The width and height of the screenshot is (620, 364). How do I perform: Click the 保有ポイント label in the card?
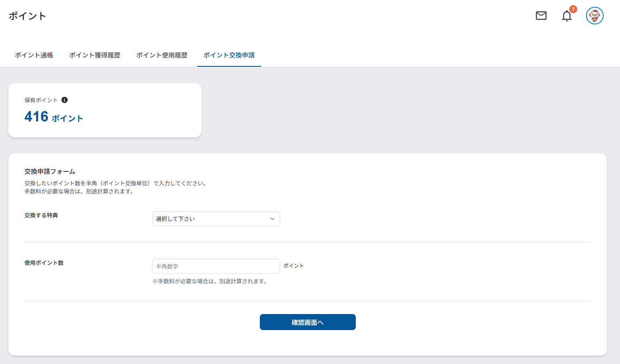41,100
